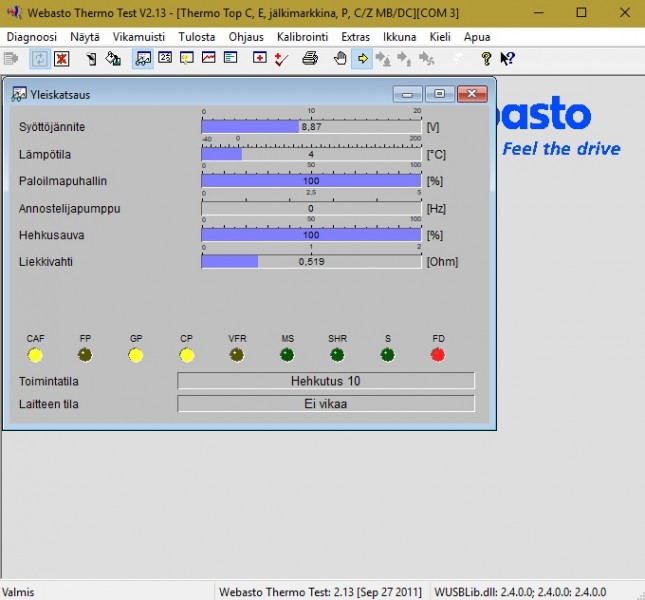
Task: Click the Paloilmapuhallin progress bar
Action: [311, 181]
